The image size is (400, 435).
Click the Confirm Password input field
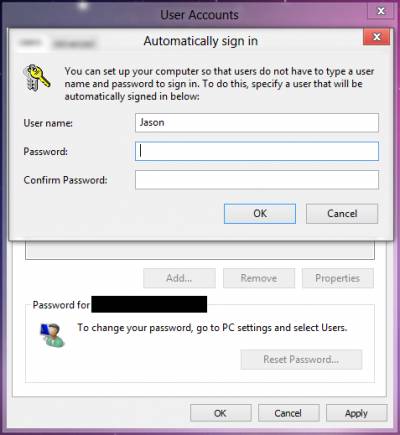[x=257, y=180]
